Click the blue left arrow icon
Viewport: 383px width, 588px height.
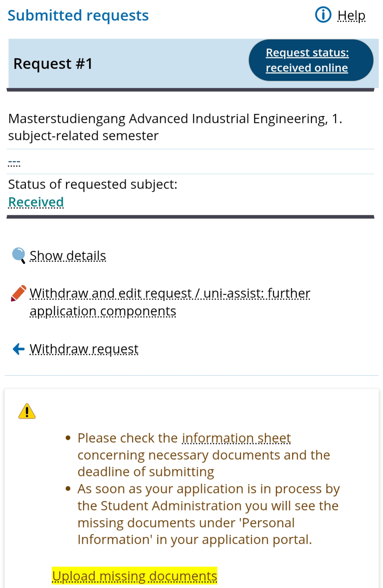18,349
